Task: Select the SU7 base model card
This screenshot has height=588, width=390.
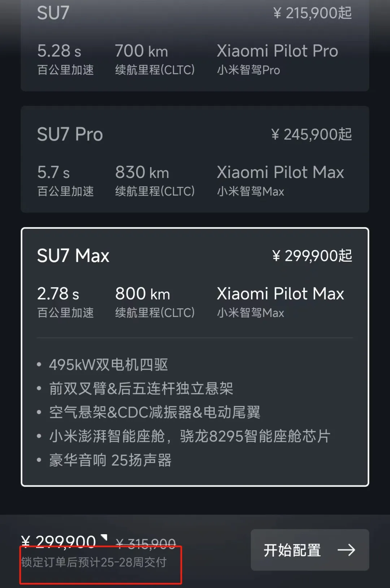Action: tap(195, 43)
